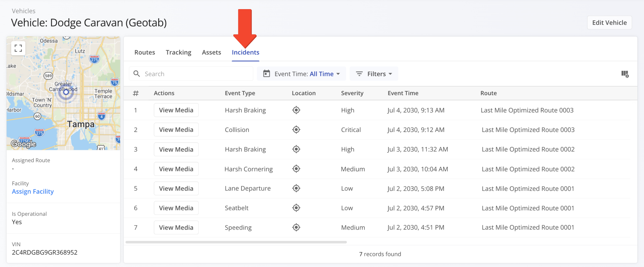Click the Event Type column header
This screenshot has width=644, height=267.
coord(240,93)
